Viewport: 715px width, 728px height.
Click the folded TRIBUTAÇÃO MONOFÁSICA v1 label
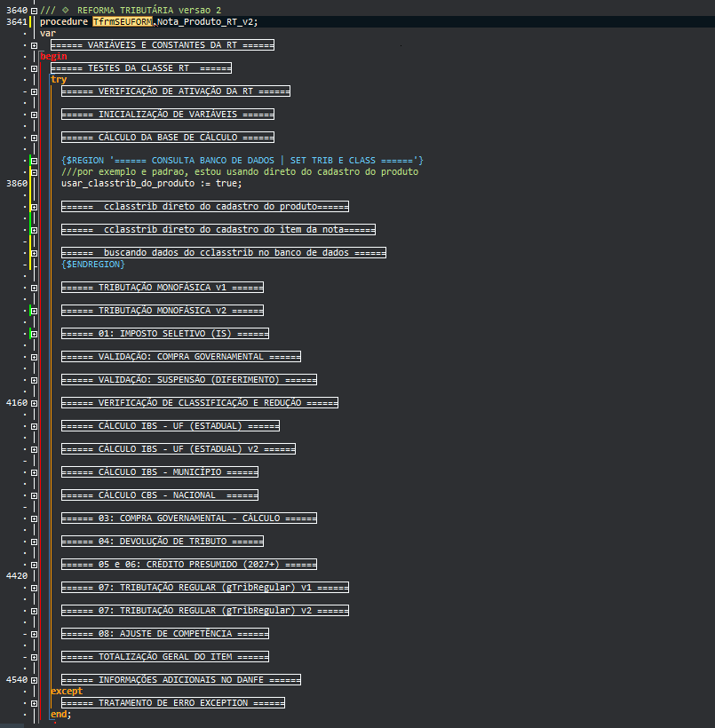click(163, 288)
